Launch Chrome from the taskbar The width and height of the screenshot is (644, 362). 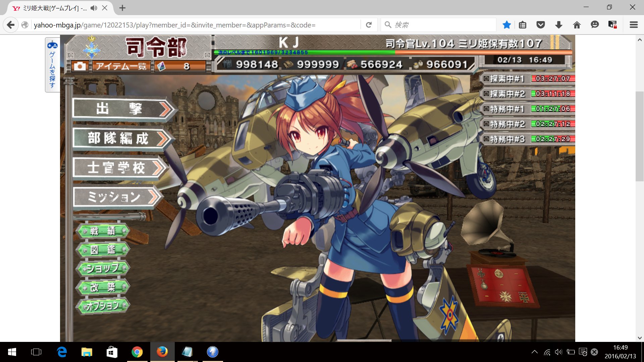pos(137,352)
